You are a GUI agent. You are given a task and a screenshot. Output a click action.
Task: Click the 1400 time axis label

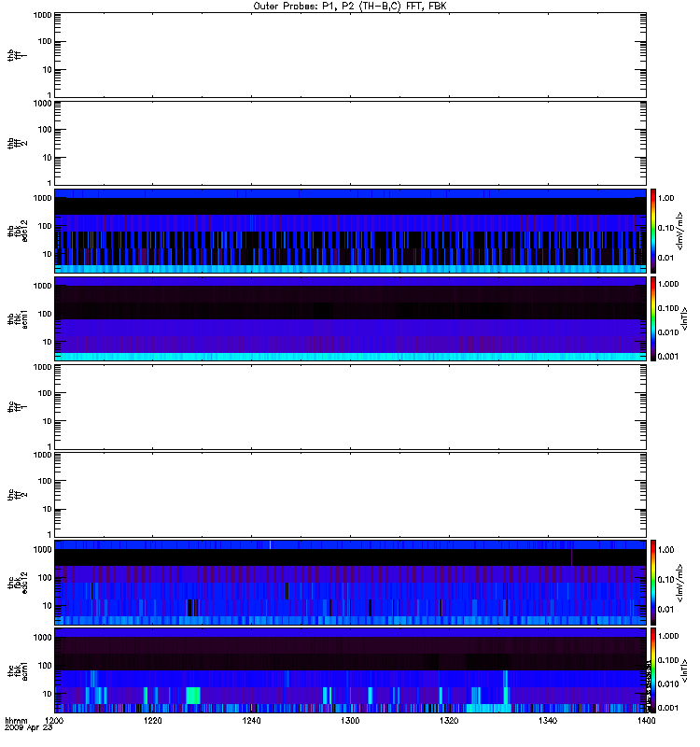pyautogui.click(x=646, y=721)
